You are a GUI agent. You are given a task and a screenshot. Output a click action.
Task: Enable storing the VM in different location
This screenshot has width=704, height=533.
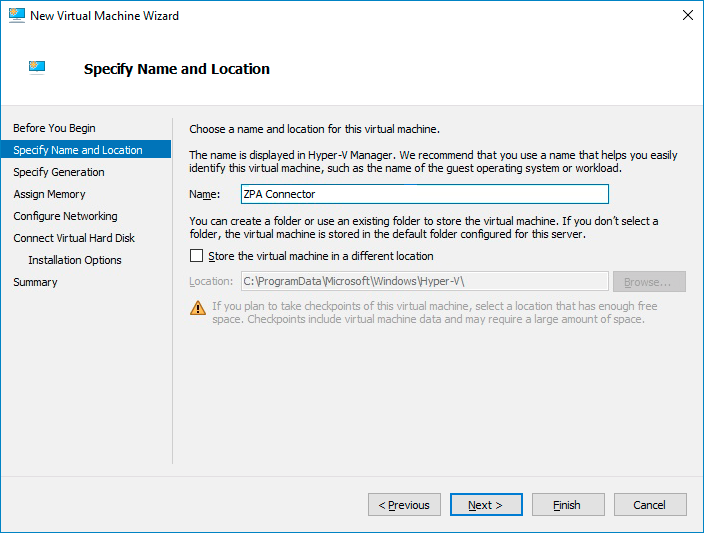click(x=196, y=256)
